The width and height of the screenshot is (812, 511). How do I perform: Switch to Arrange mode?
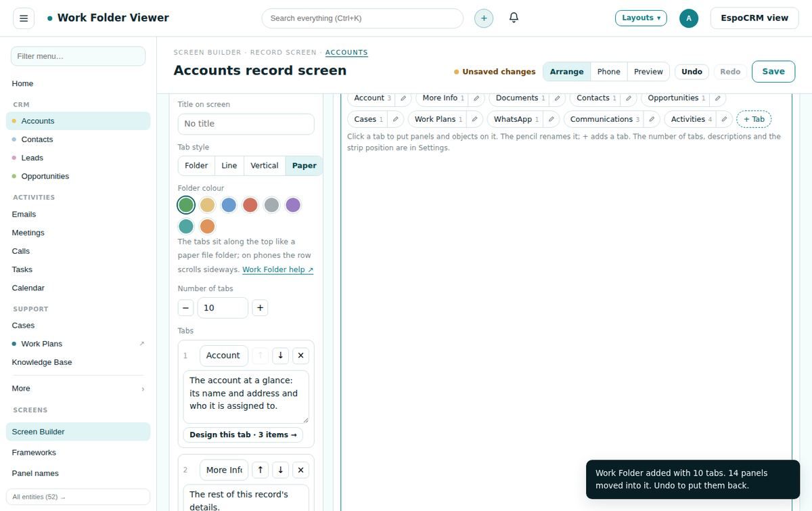[566, 72]
